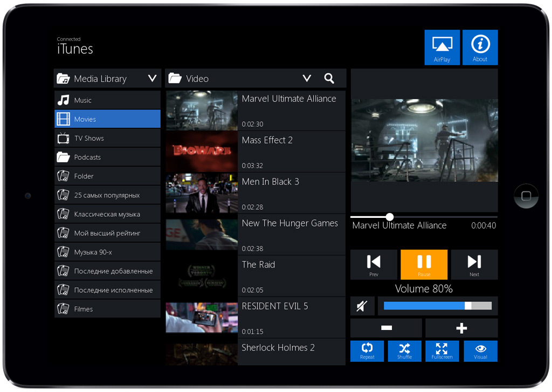Select the Men In Black 3 thumbnail
Image resolution: width=552 pixels, height=392 pixels.
(x=202, y=193)
